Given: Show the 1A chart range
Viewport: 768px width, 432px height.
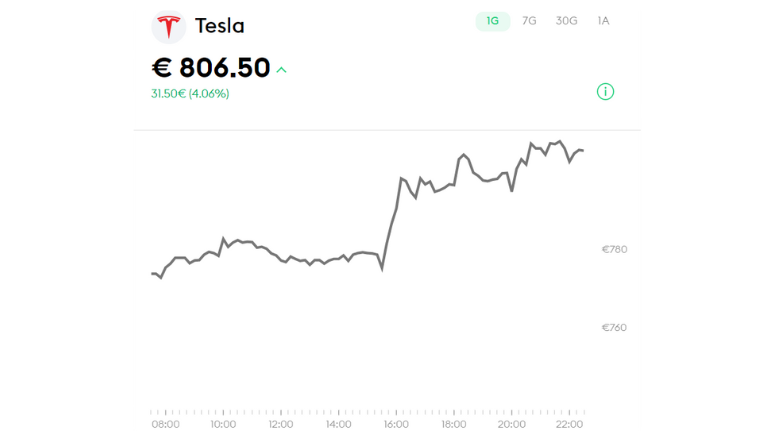Looking at the screenshot, I should (603, 21).
